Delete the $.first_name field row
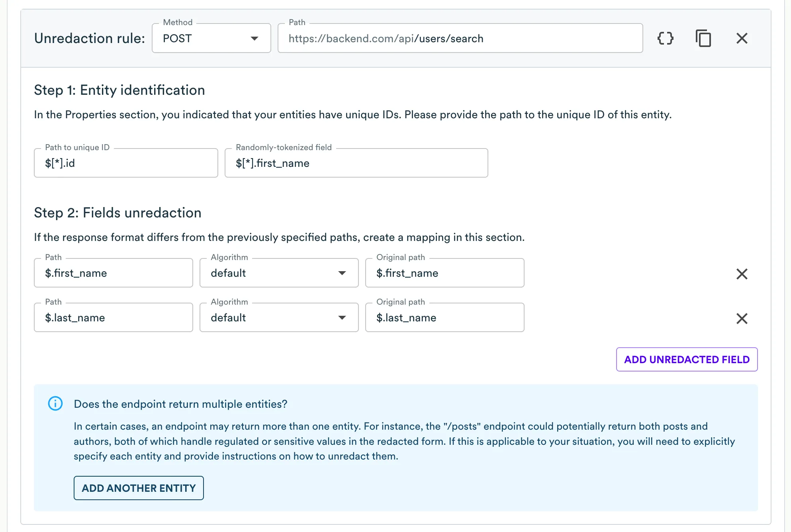Image resolution: width=791 pixels, height=532 pixels. coord(742,274)
